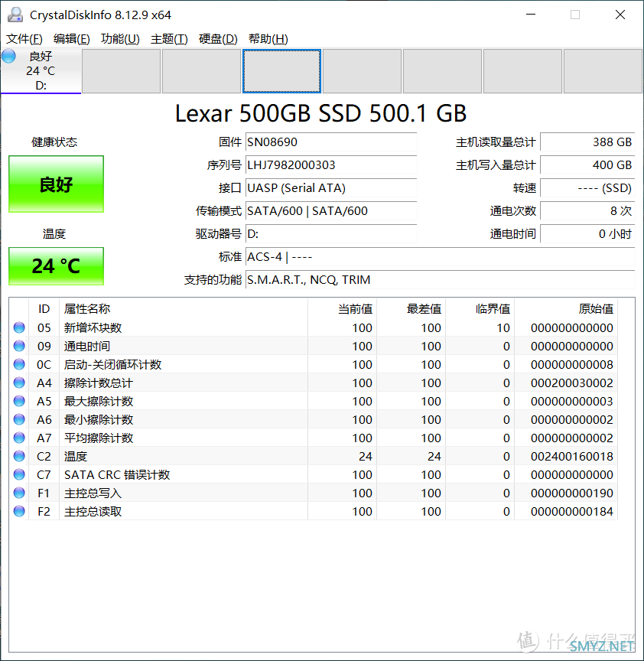Minimize the CrystalDiskInfo window
The width and height of the screenshot is (644, 661).
coord(531,15)
